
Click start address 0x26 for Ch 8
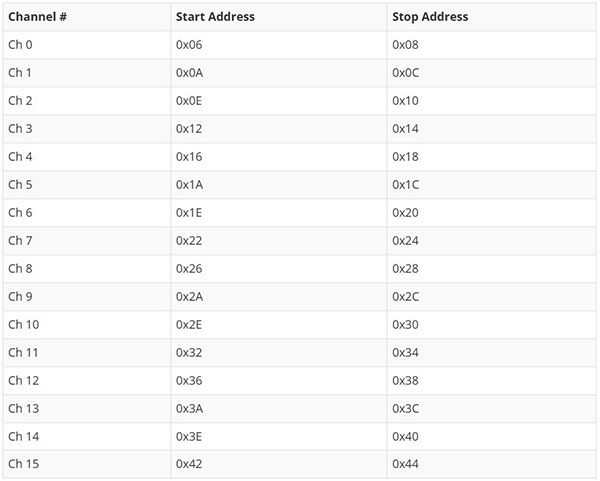(x=190, y=269)
